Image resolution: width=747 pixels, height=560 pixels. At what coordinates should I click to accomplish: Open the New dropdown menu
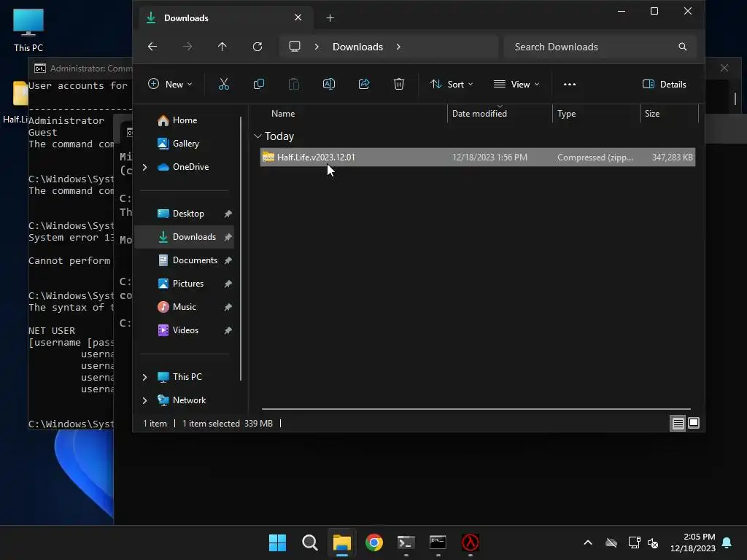coord(170,85)
